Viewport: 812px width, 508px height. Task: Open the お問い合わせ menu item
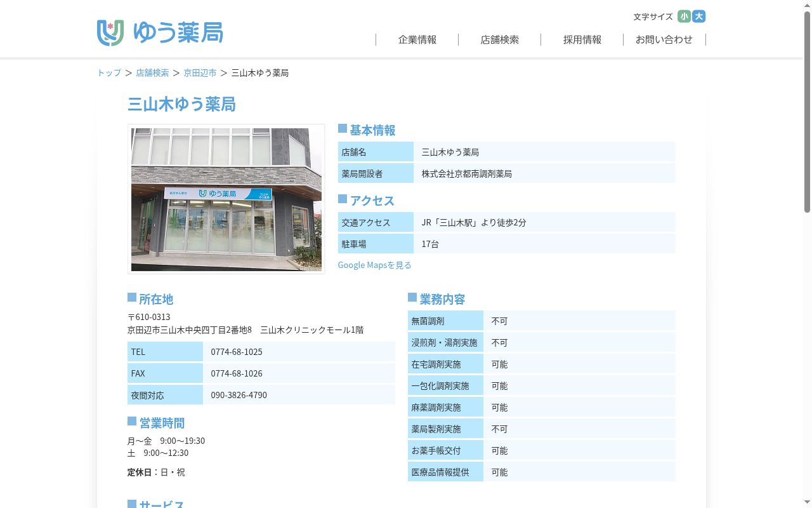click(664, 39)
